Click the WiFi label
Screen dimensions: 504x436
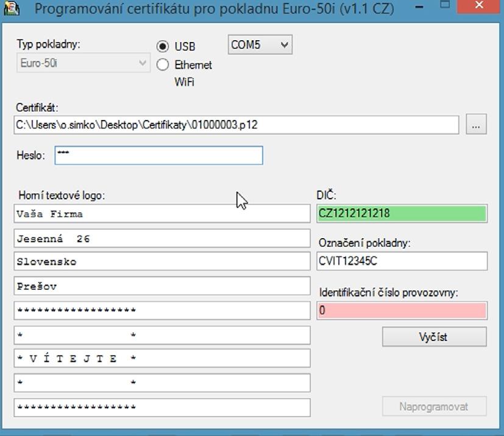coord(185,82)
